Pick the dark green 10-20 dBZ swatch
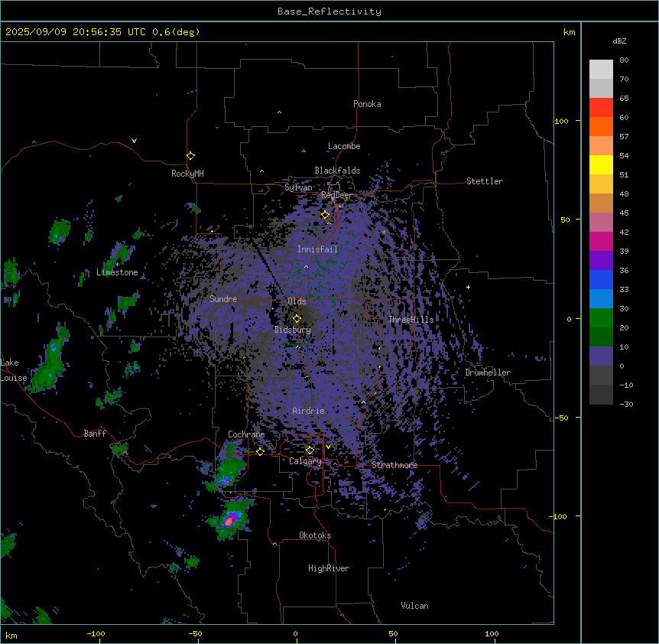This screenshot has height=644, width=659. point(601,337)
